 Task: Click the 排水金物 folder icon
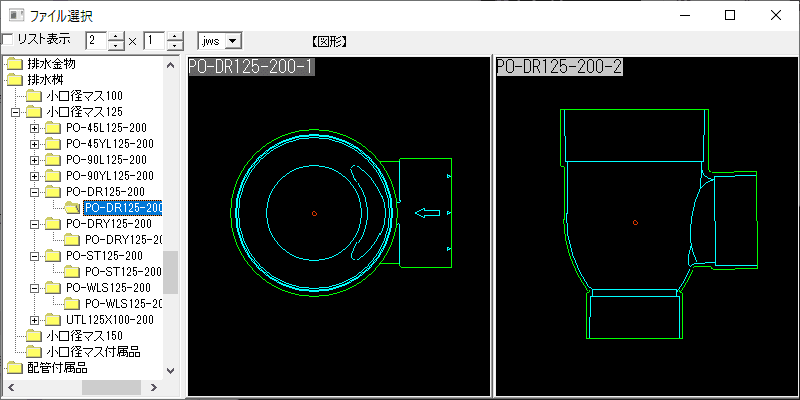[14, 64]
